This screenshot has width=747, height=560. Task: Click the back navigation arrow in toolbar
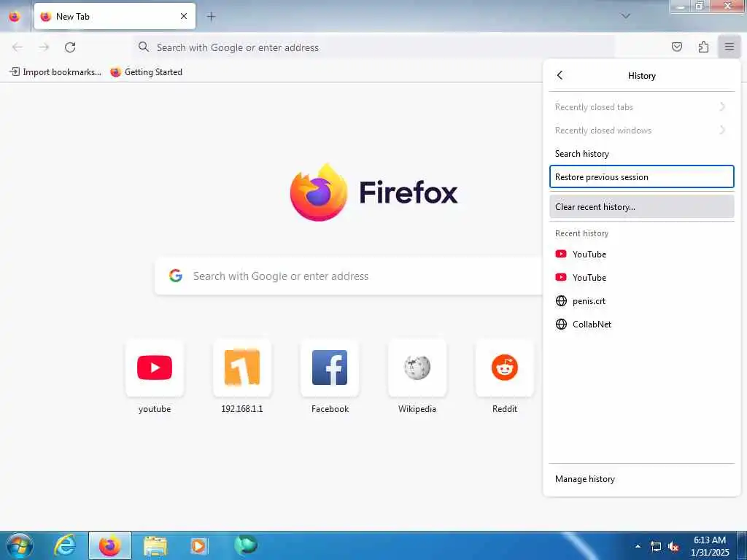coord(18,47)
